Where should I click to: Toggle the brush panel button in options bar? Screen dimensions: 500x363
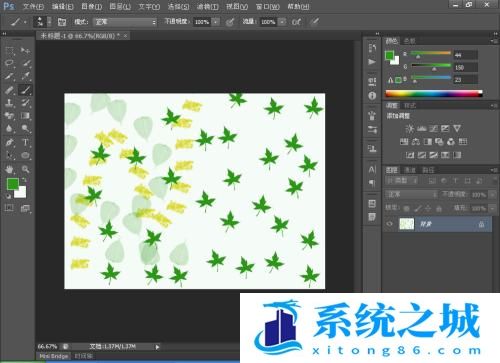pos(62,22)
